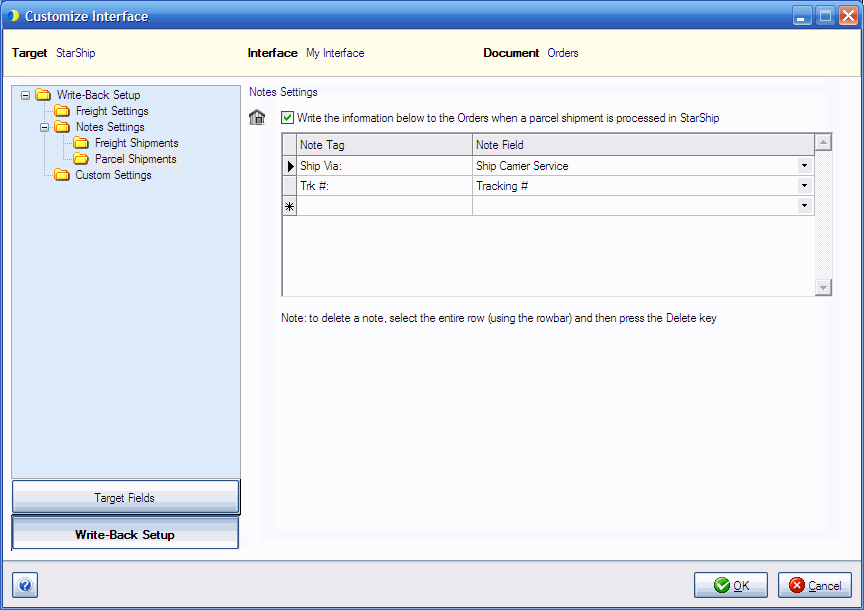Confirm changes with the OK button
Image resolution: width=864 pixels, height=610 pixels.
click(x=731, y=585)
